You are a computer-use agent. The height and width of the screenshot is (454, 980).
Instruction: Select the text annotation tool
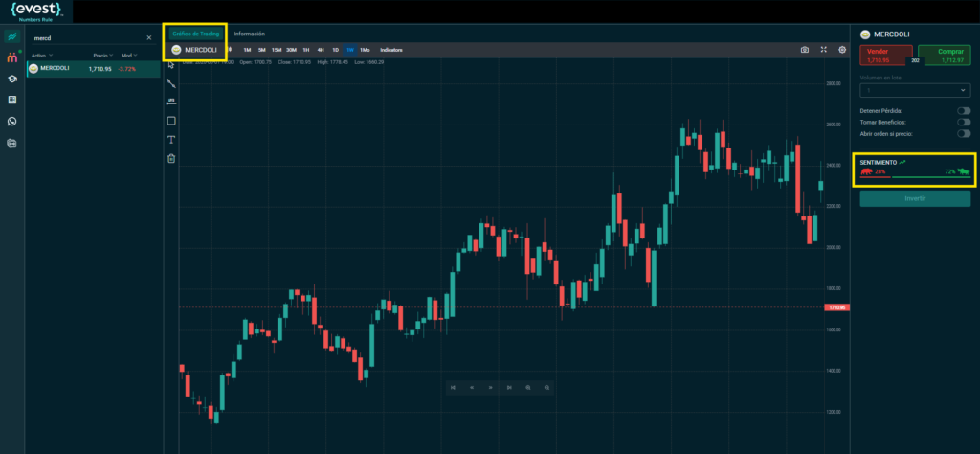pos(171,140)
